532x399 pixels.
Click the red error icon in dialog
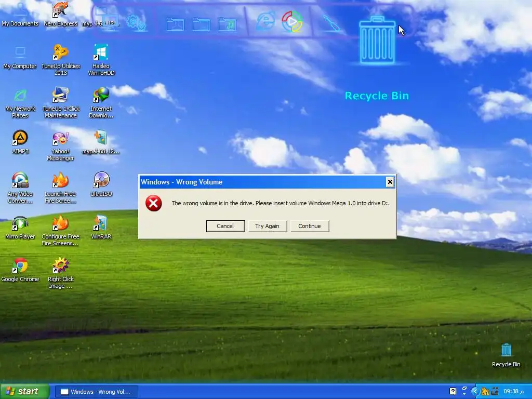pos(153,203)
